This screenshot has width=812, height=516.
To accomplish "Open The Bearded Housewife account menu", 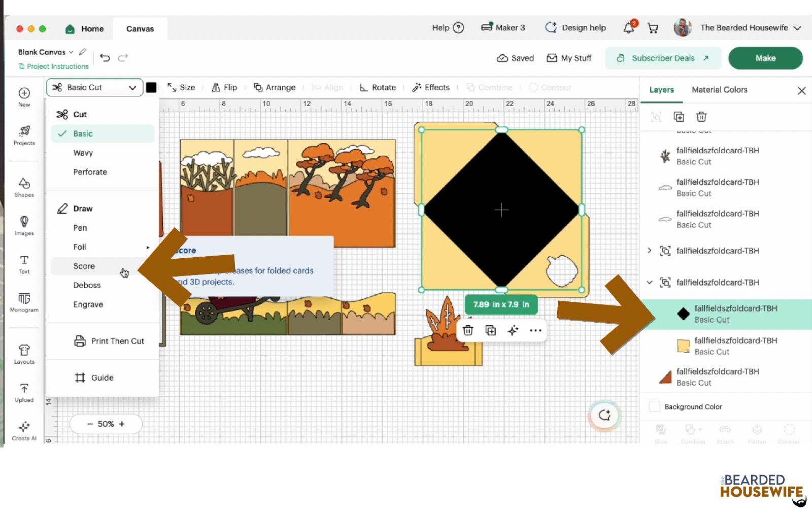I will pos(738,27).
